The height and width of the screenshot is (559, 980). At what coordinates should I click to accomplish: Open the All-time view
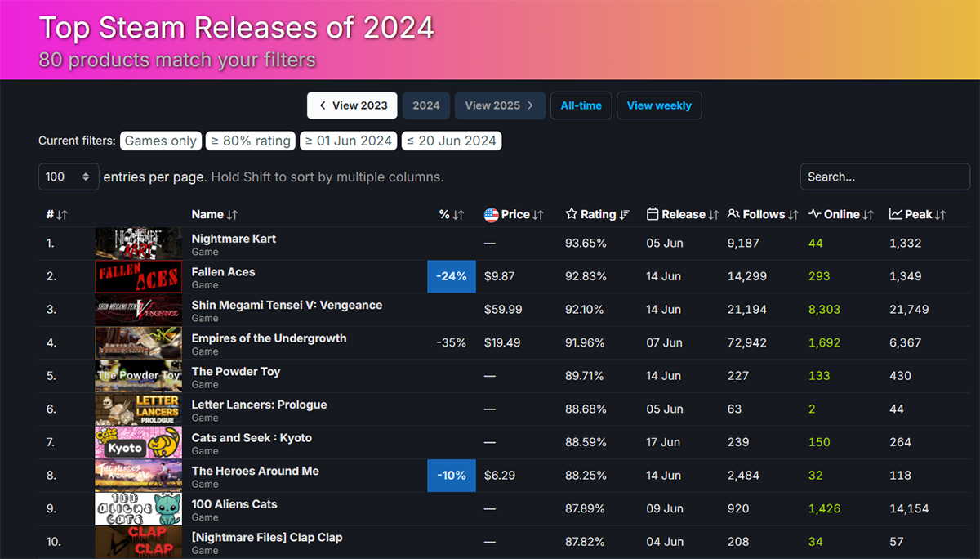(581, 105)
